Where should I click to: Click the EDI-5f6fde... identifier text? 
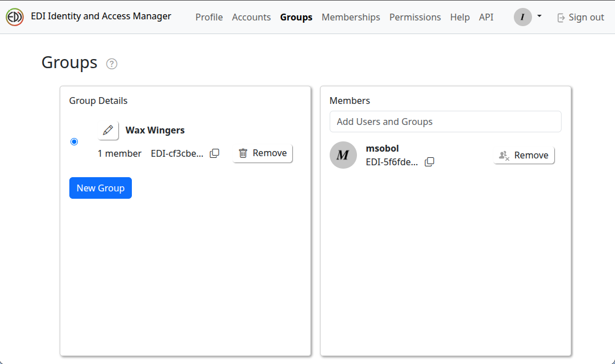click(392, 162)
